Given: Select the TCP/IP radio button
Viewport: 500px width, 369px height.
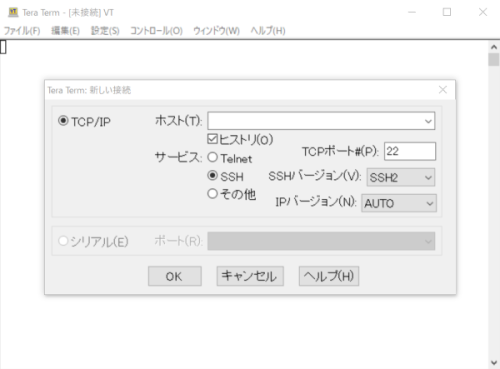Looking at the screenshot, I should click(x=63, y=121).
